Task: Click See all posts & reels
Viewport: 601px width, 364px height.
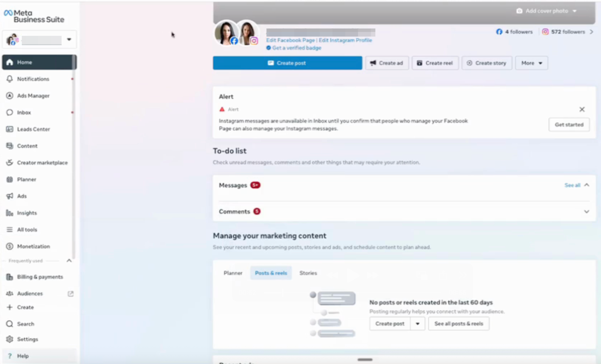Action: coord(459,323)
